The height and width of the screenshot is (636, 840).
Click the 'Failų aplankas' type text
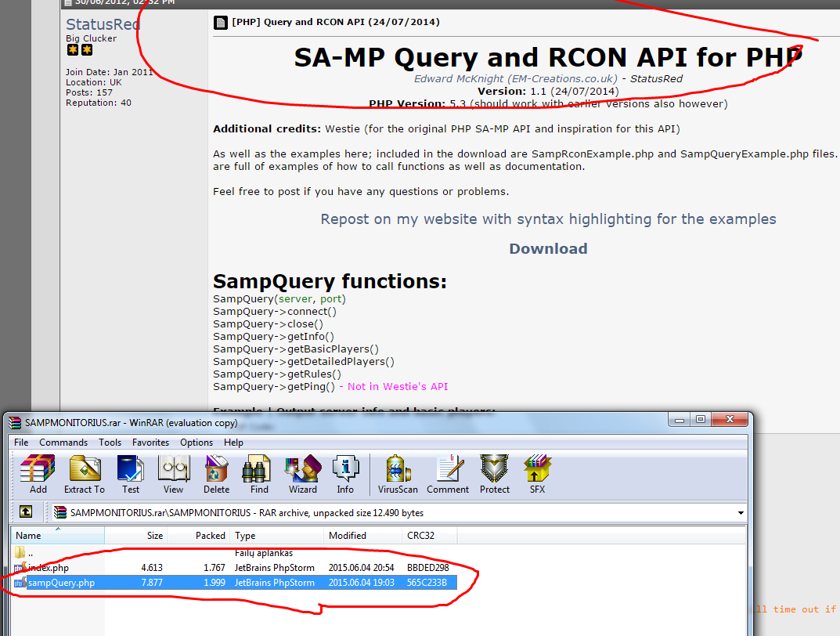pos(264,553)
